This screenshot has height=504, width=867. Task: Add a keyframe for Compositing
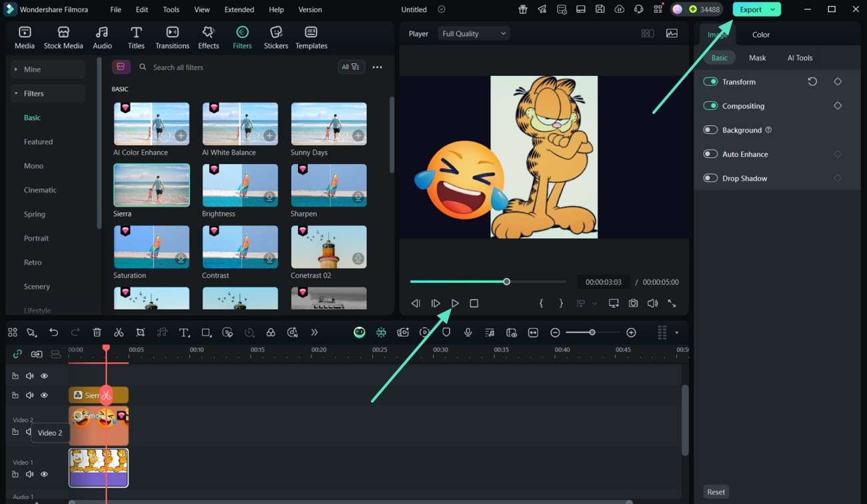[x=838, y=105]
